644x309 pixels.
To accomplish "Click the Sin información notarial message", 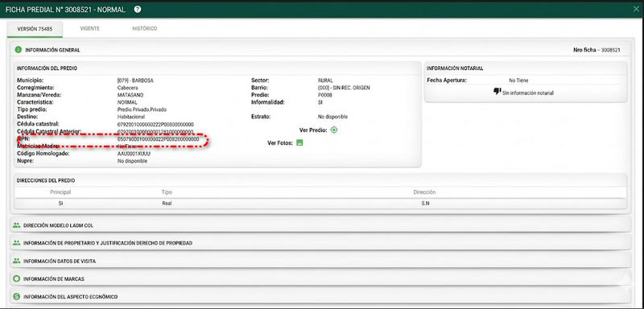I will (x=528, y=93).
